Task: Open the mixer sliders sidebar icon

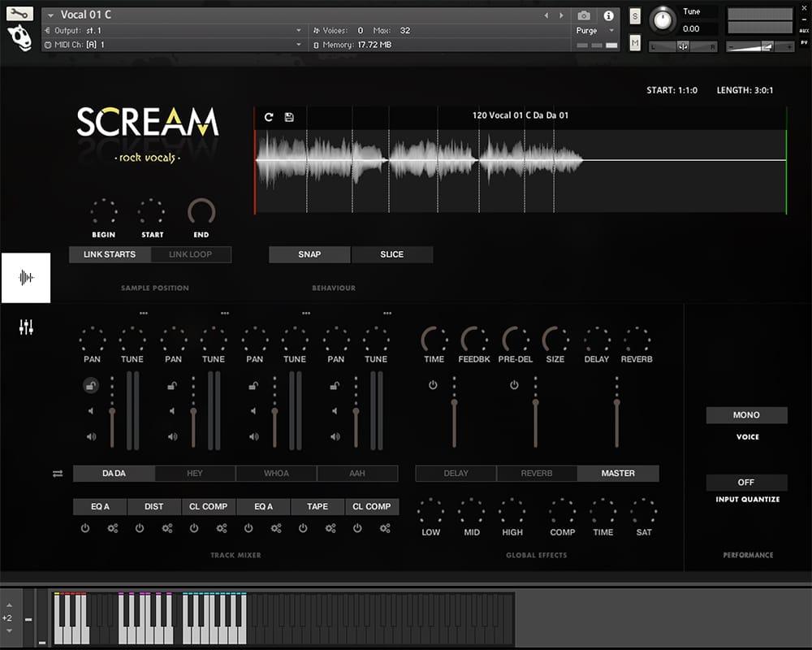Action: pyautogui.click(x=26, y=327)
